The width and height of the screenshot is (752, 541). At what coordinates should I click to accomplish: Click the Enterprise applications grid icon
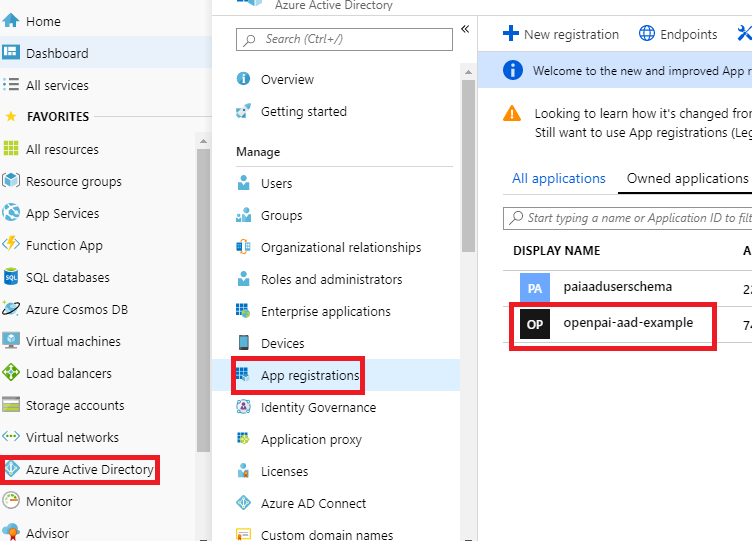[x=243, y=311]
